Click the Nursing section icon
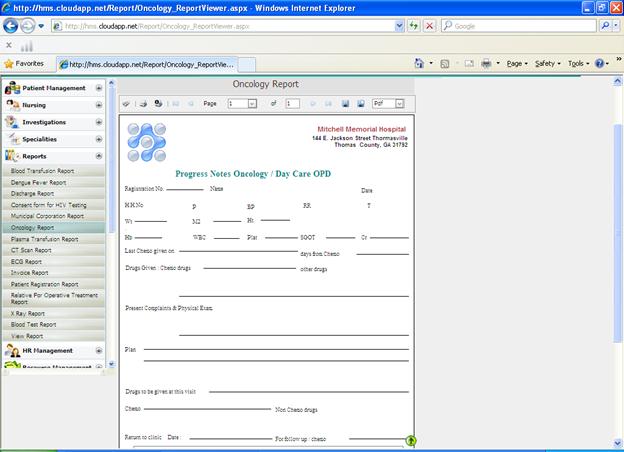Viewport: 624px width, 452px height. 13,105
